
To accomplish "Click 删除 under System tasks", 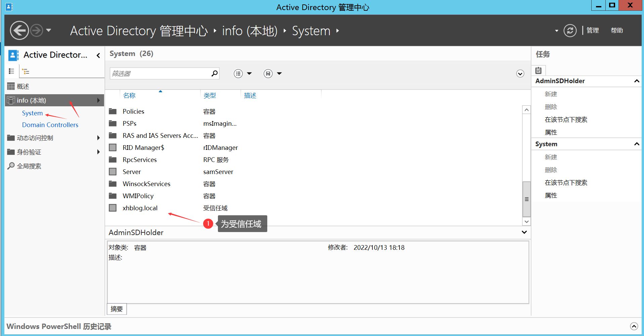I will pos(551,170).
